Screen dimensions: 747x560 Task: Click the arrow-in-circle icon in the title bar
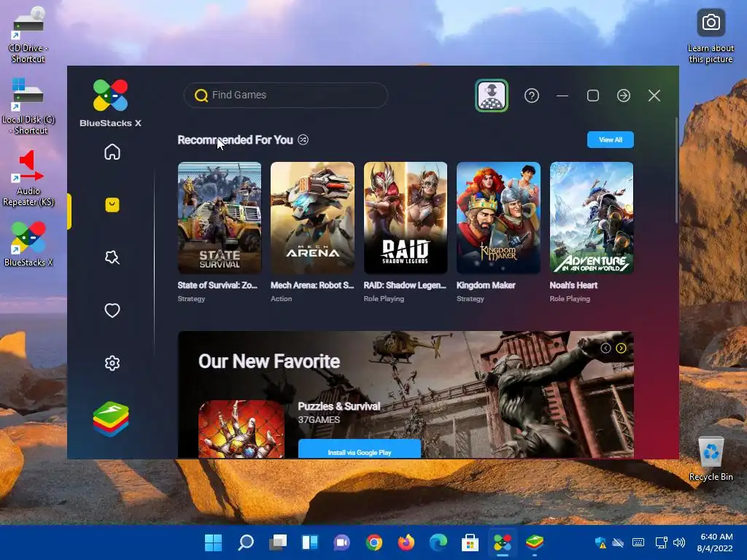tap(624, 96)
